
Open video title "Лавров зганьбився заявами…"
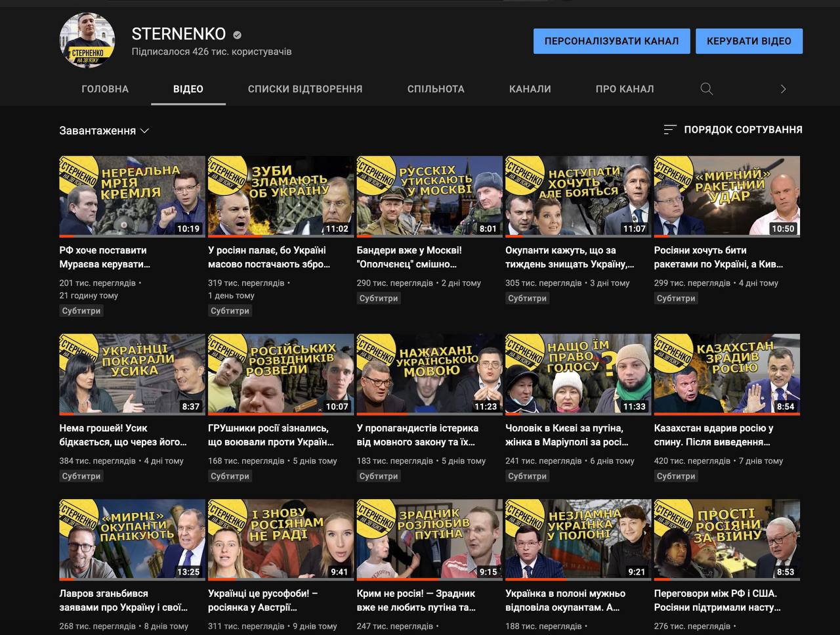(x=123, y=600)
